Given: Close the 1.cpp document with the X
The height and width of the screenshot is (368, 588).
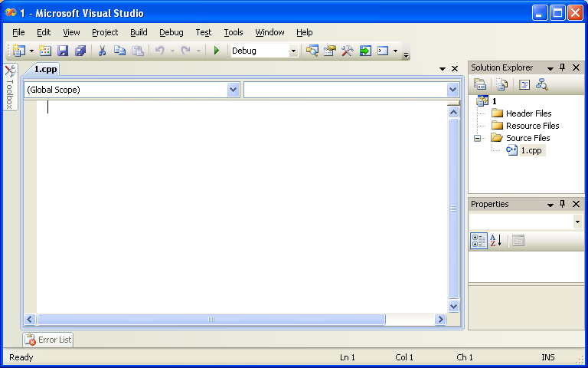Looking at the screenshot, I should click(455, 69).
